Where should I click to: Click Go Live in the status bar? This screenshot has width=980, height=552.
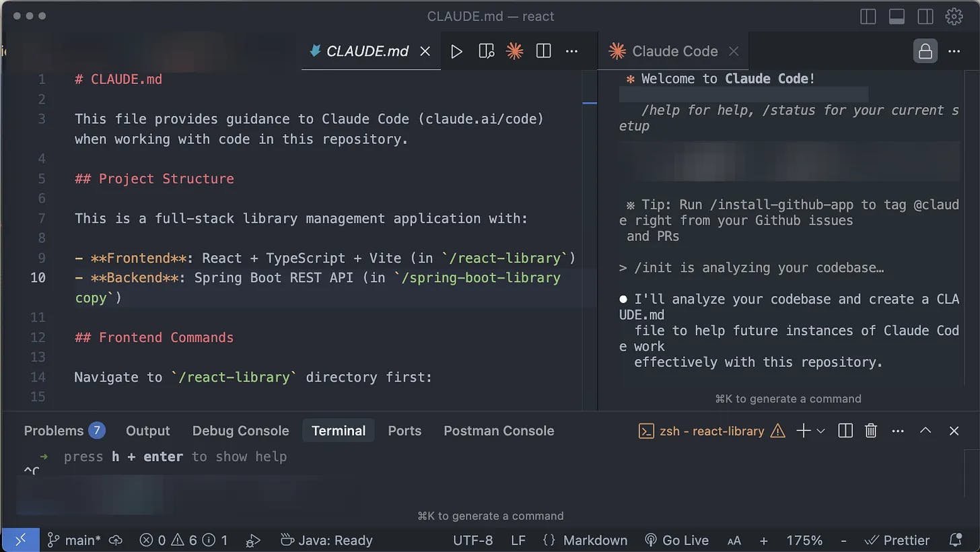pyautogui.click(x=677, y=539)
